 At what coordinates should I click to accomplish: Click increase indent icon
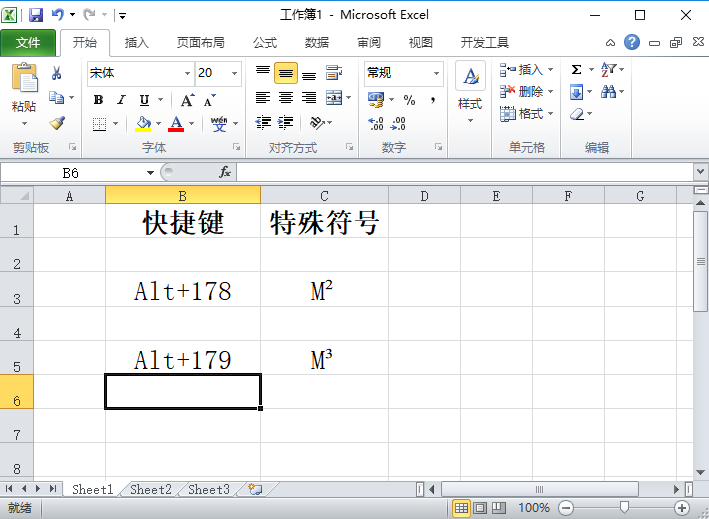point(286,123)
